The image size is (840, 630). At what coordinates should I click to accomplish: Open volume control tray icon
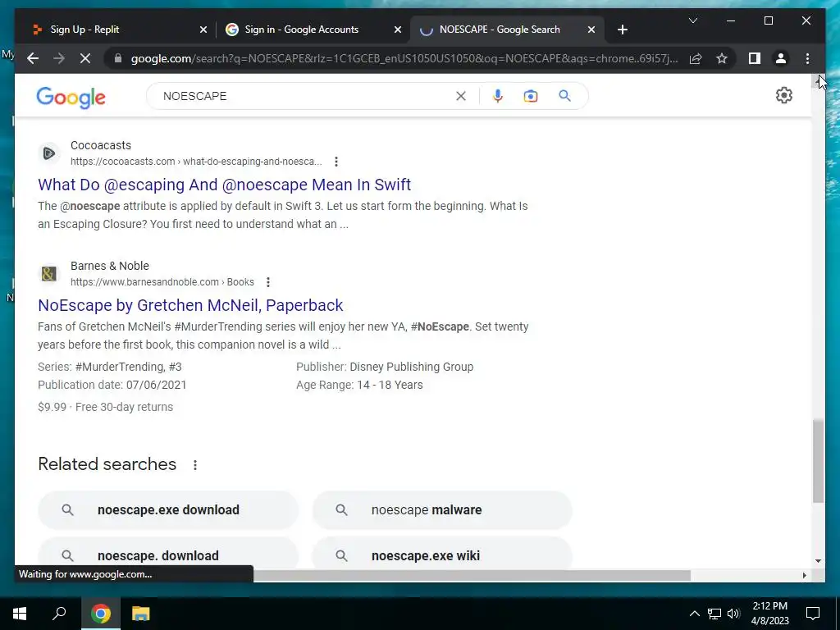pos(733,614)
